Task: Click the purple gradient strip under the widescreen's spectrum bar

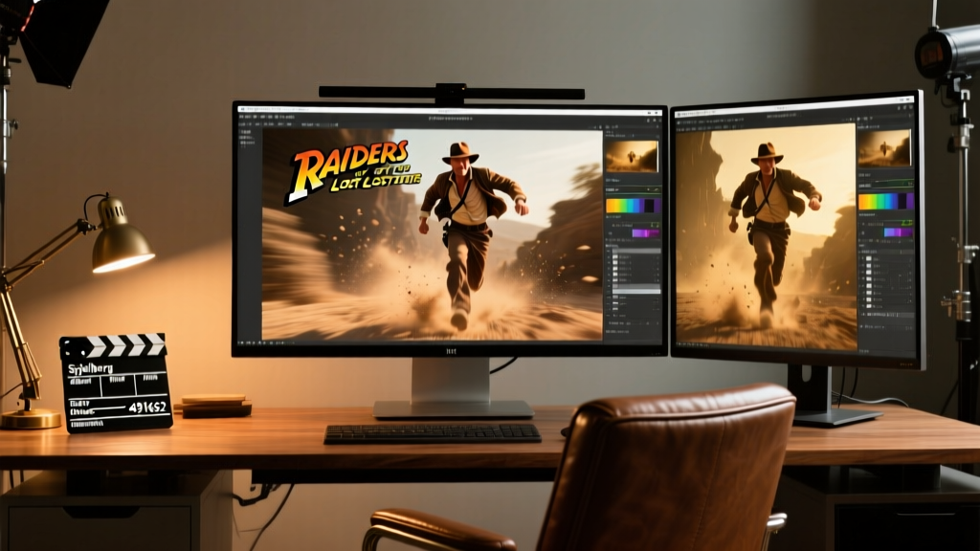Action: [645, 233]
